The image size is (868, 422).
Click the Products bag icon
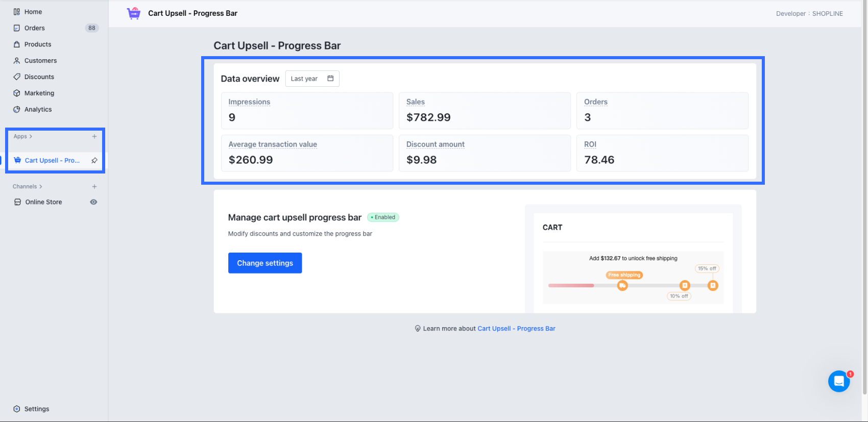coord(17,44)
